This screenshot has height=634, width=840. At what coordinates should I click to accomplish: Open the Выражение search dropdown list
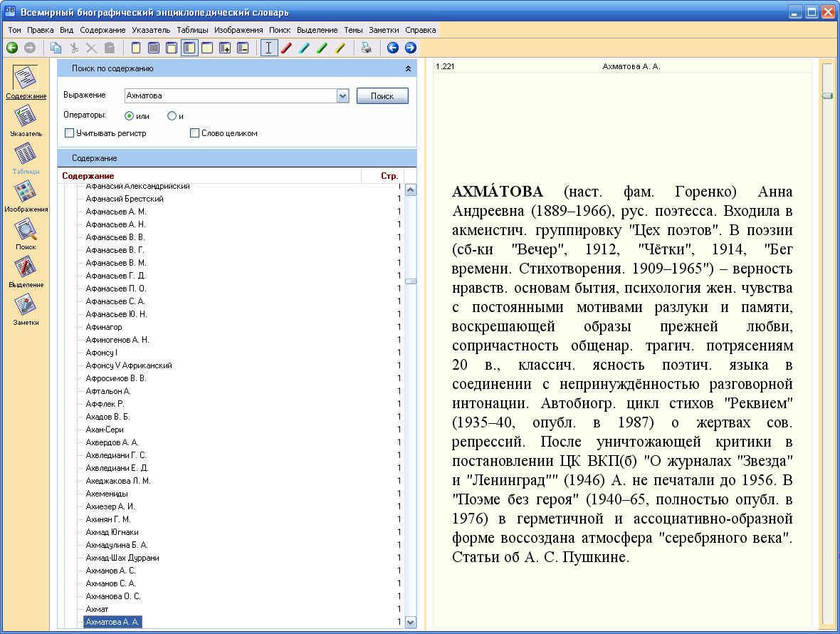pos(342,95)
